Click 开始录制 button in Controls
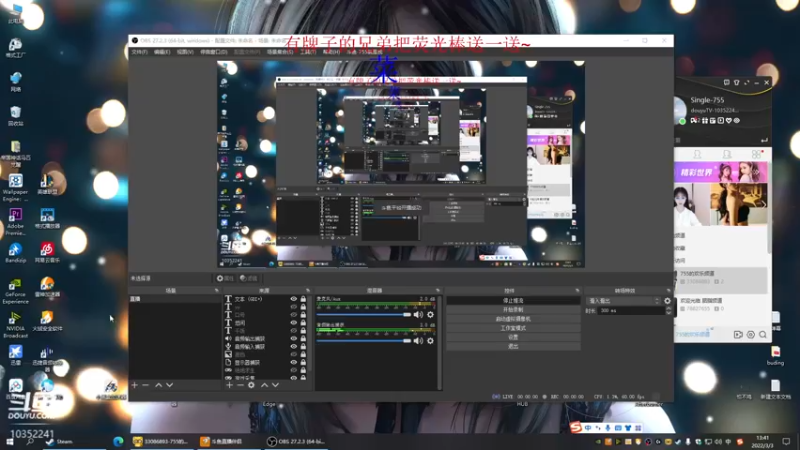The image size is (800, 450). pyautogui.click(x=513, y=310)
